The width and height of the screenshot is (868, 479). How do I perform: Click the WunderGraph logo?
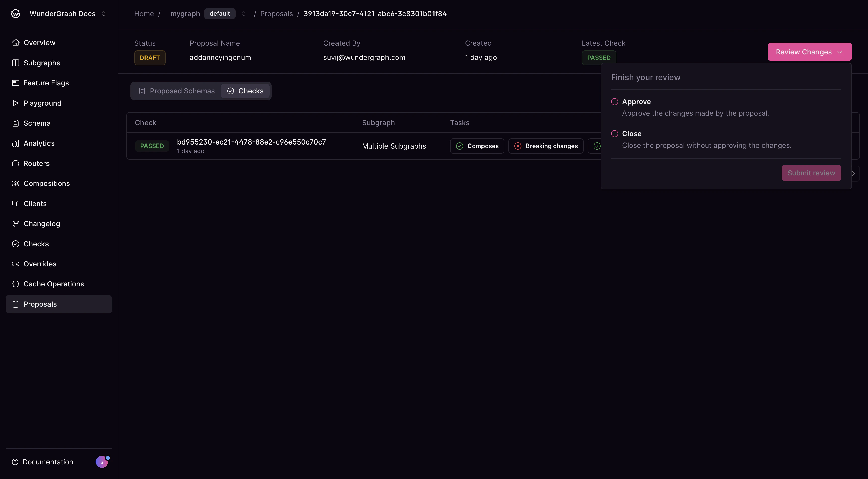pyautogui.click(x=16, y=14)
